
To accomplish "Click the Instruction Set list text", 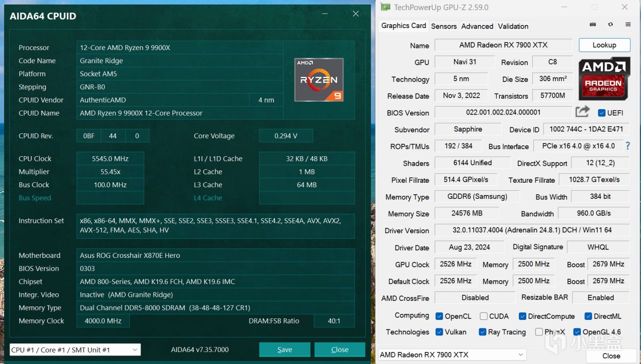I will click(215, 225).
